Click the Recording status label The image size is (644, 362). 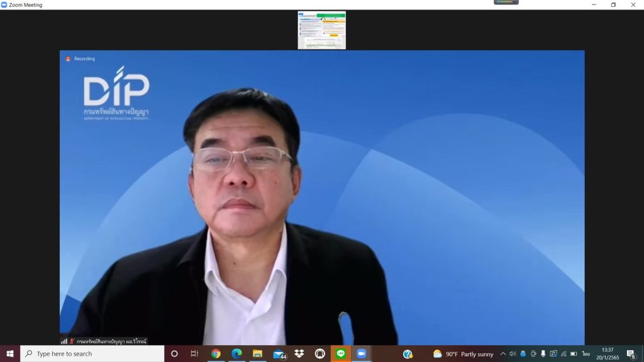point(85,58)
